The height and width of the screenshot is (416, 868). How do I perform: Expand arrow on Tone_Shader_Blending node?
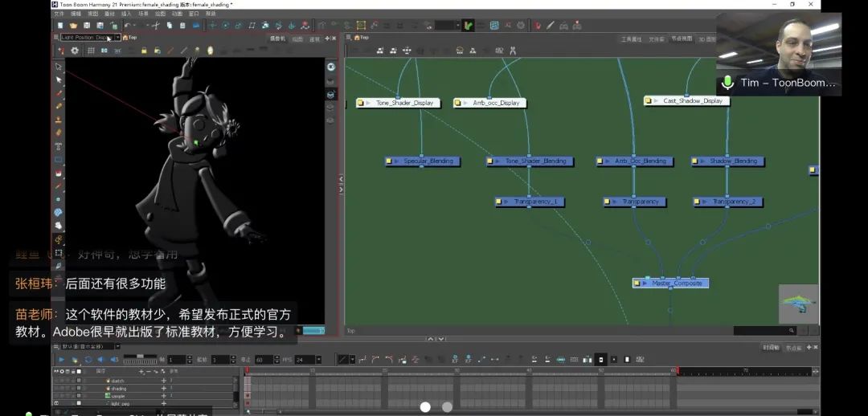click(498, 161)
